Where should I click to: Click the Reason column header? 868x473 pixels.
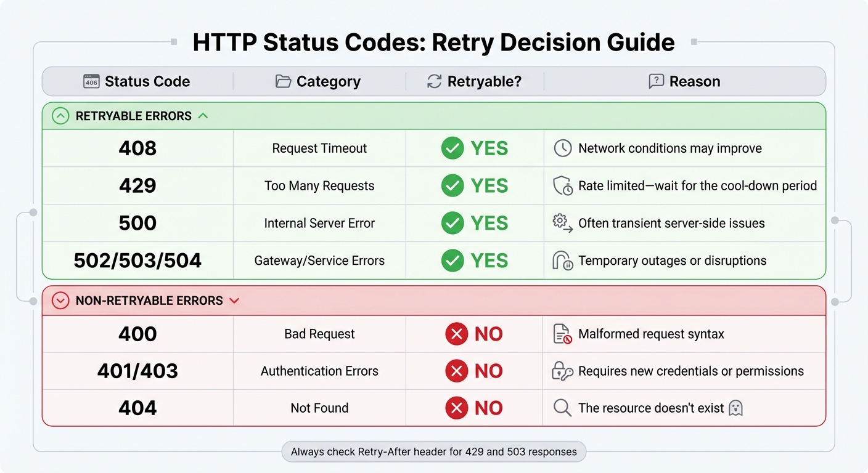pyautogui.click(x=685, y=81)
